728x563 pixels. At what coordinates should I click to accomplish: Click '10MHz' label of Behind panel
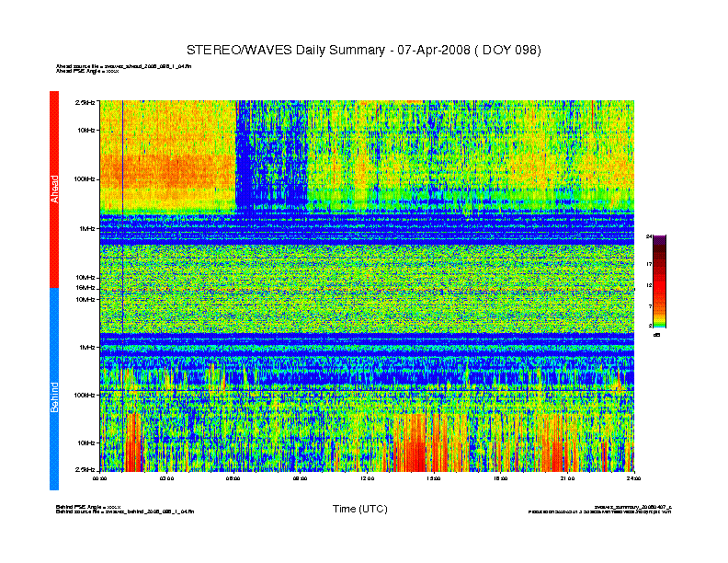(x=85, y=299)
